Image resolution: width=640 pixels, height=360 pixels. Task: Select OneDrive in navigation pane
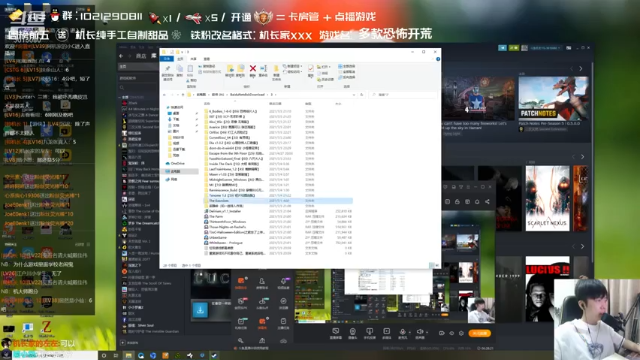tap(176, 163)
